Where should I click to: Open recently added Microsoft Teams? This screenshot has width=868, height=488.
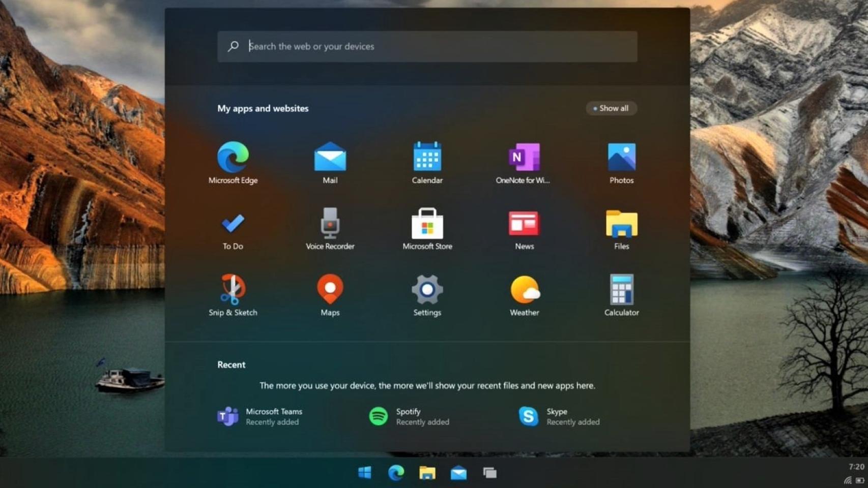260,416
